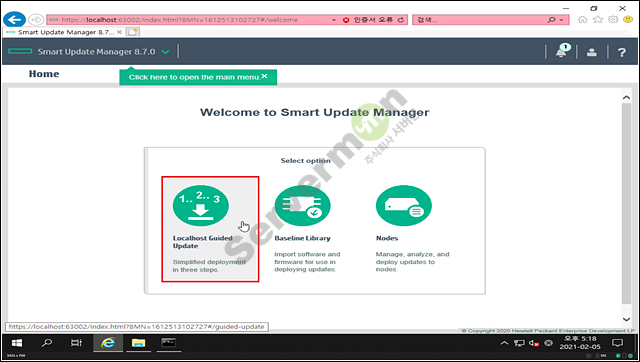
Task: Click Baseline Library label
Action: tap(302, 238)
